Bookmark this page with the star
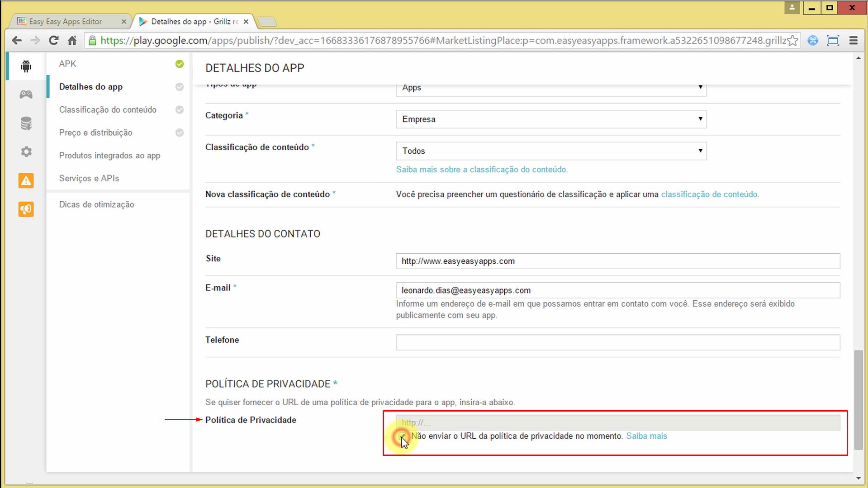The height and width of the screenshot is (488, 868). [x=792, y=40]
